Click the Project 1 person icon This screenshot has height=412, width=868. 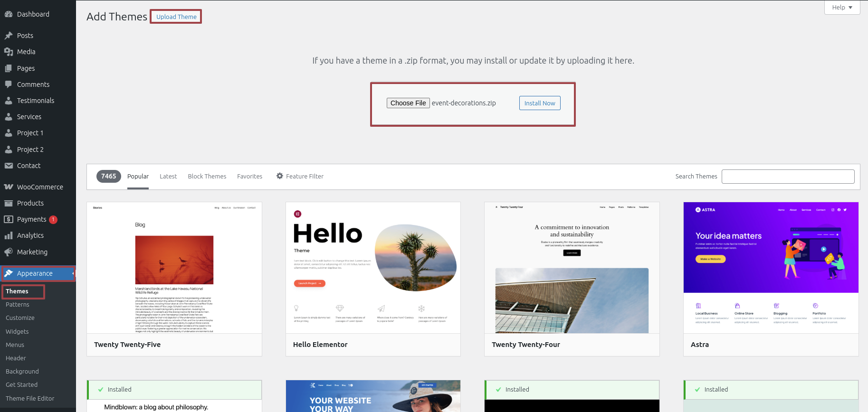pyautogui.click(x=9, y=133)
